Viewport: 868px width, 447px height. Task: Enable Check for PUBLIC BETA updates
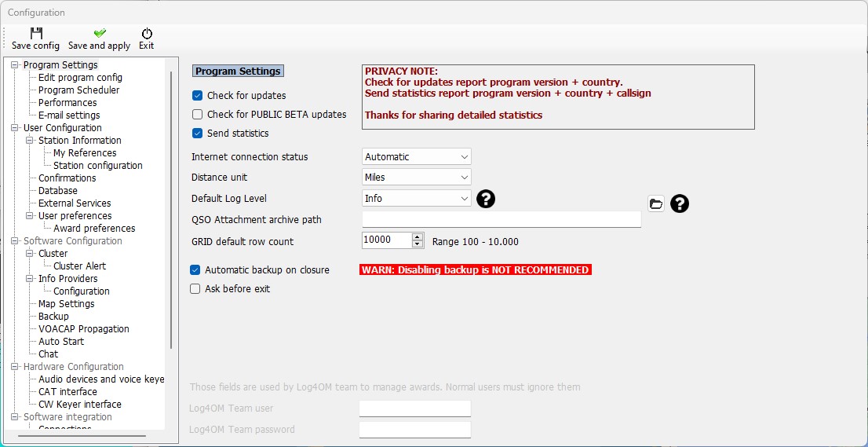point(197,115)
